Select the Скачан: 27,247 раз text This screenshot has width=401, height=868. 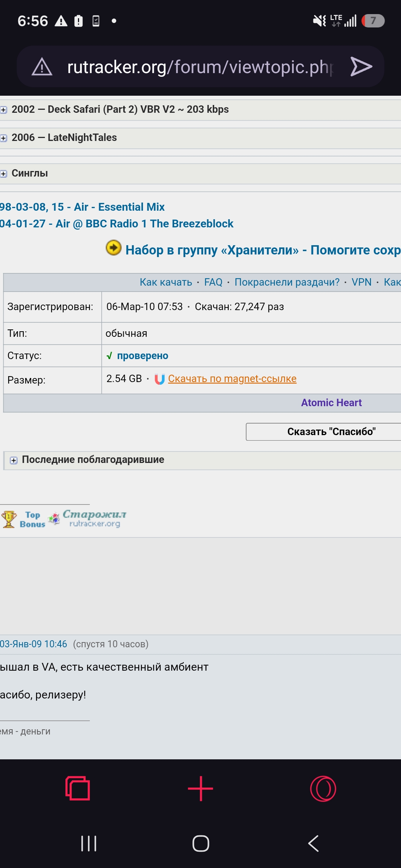pyautogui.click(x=239, y=307)
